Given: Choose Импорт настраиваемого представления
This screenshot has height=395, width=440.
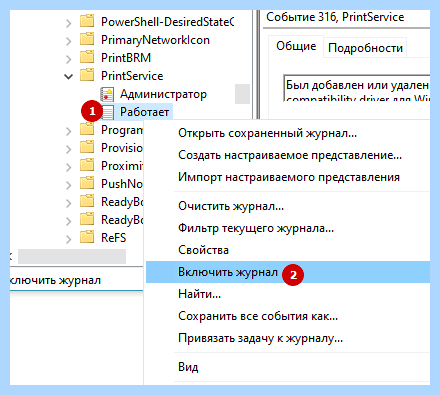Looking at the screenshot, I should coord(289,177).
